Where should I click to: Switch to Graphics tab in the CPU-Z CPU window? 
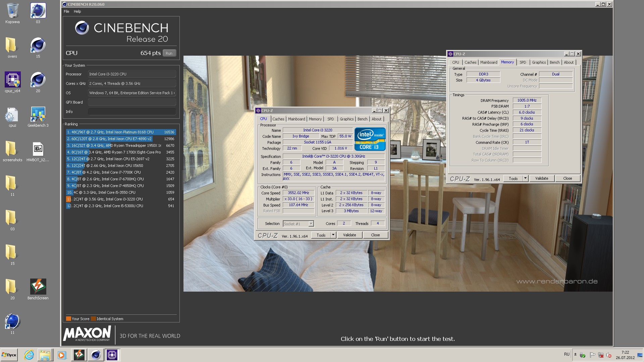pos(346,119)
